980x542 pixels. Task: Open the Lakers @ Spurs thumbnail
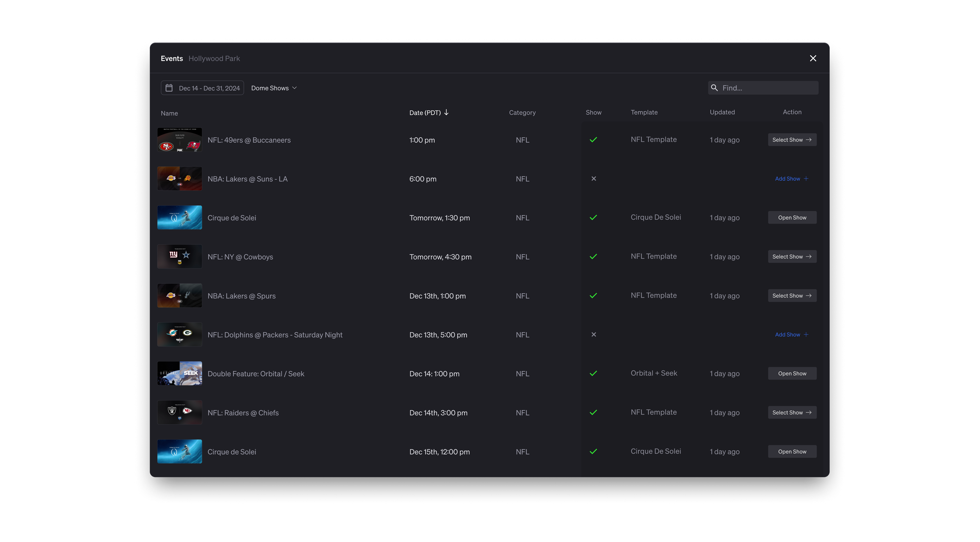[180, 296]
